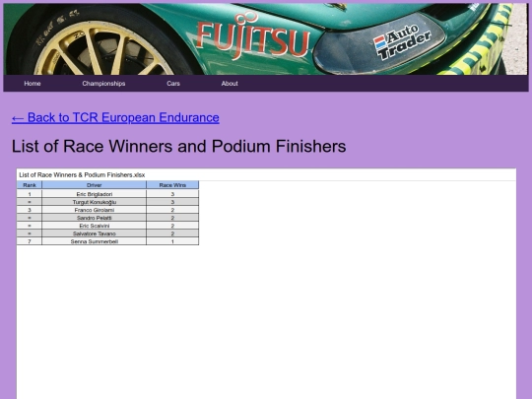The image size is (532, 399).
Task: Click the Driver column header
Action: click(x=95, y=185)
